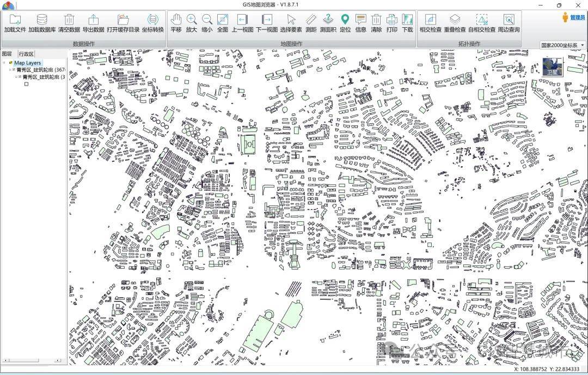The width and height of the screenshot is (588, 375).
Task: Switch to the 图层 layers tab
Action: point(7,54)
